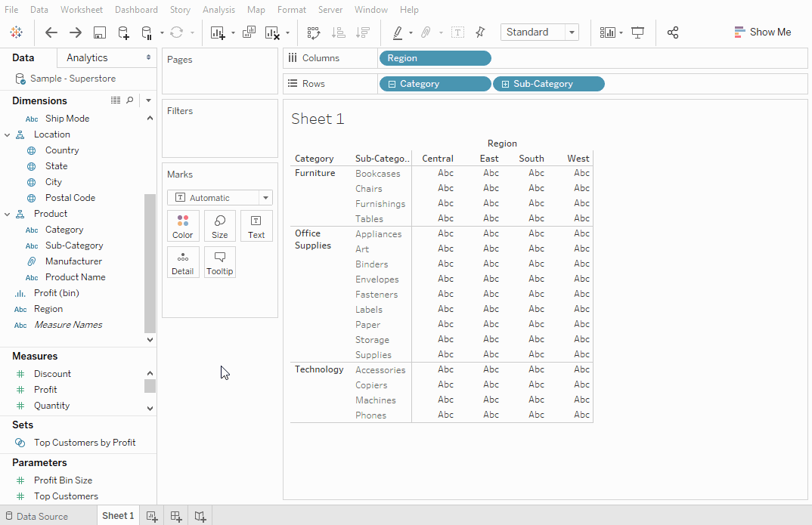Open a new worksheet from the toolbar
Viewport: 812px width, 525px height.
point(218,32)
